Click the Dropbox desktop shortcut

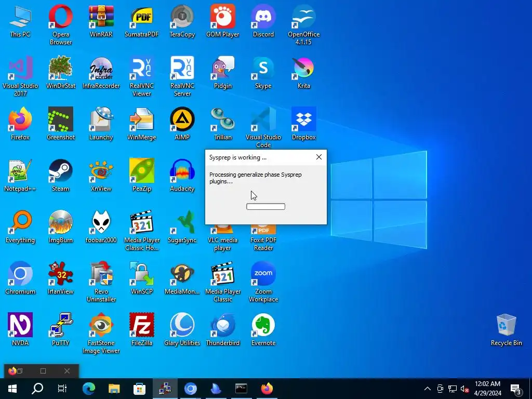point(303,124)
